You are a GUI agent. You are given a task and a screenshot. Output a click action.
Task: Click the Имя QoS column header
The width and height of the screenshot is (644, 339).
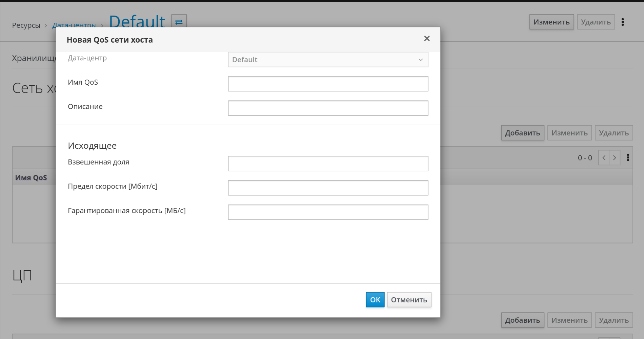(x=31, y=177)
